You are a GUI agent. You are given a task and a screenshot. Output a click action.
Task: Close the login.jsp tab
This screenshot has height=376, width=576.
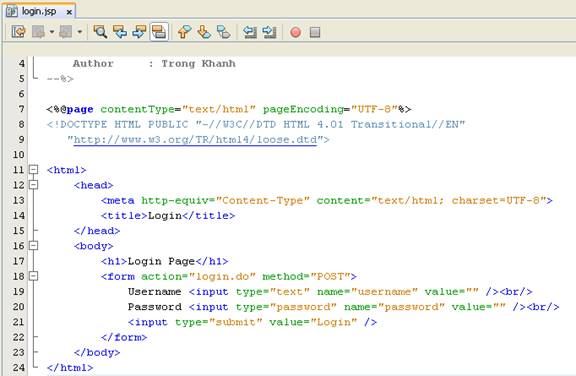click(69, 12)
